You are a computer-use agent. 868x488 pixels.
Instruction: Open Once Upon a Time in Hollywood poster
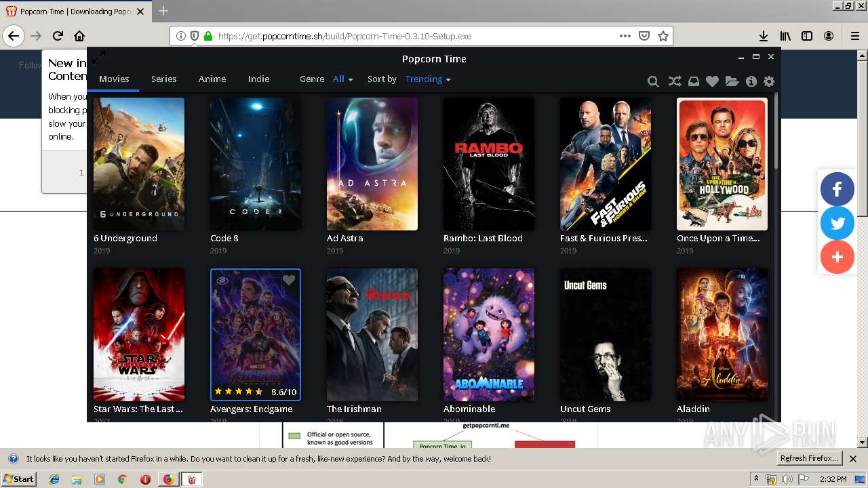click(722, 164)
